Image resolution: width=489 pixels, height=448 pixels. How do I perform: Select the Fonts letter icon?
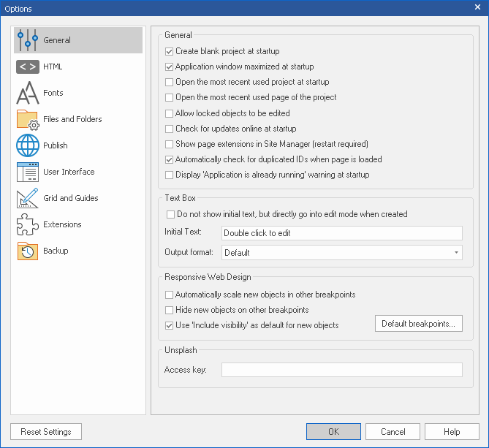28,93
